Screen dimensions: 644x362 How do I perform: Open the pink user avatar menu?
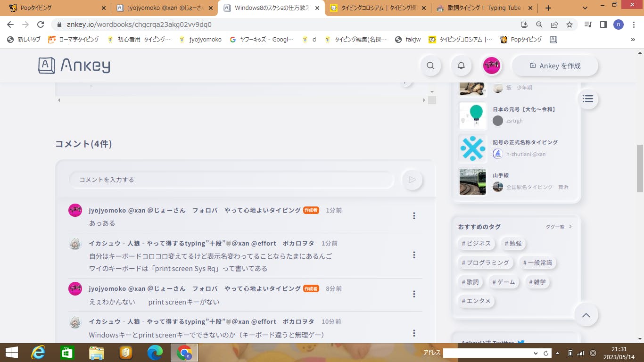[492, 66]
